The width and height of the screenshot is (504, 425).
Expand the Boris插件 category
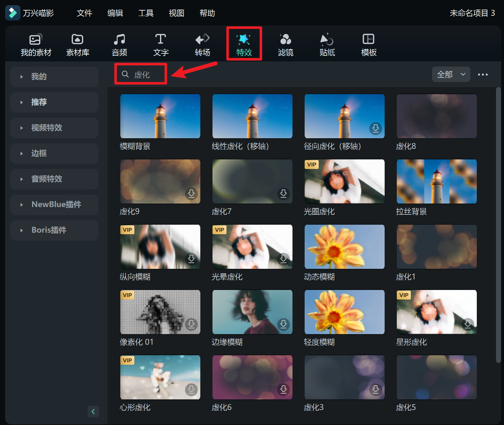(x=54, y=230)
